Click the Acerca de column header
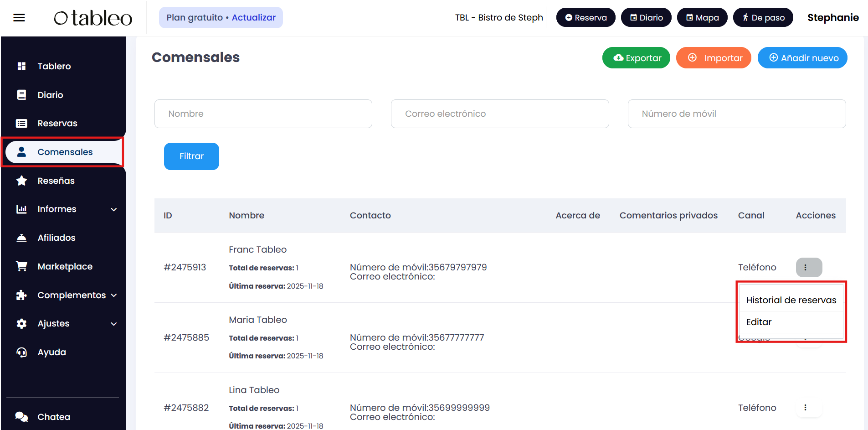 pyautogui.click(x=578, y=216)
